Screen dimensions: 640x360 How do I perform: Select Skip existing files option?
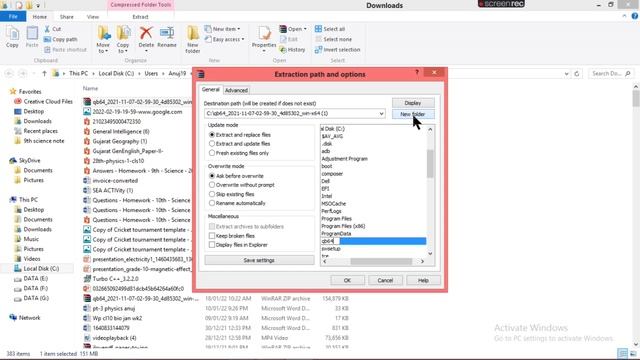coord(212,194)
